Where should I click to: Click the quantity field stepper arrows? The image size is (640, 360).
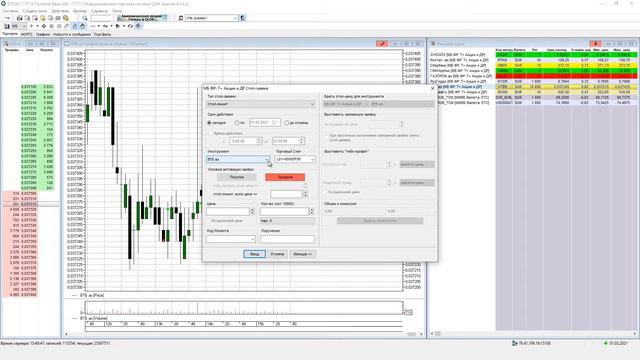click(x=312, y=211)
